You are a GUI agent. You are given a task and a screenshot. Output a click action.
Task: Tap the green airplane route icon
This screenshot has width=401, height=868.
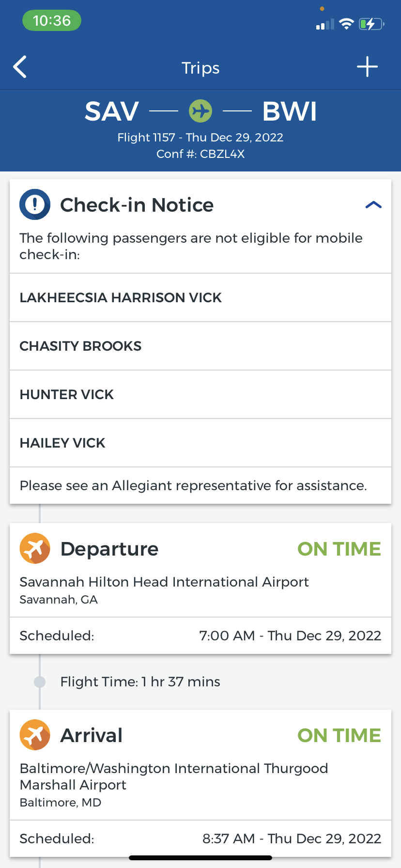coord(200,111)
